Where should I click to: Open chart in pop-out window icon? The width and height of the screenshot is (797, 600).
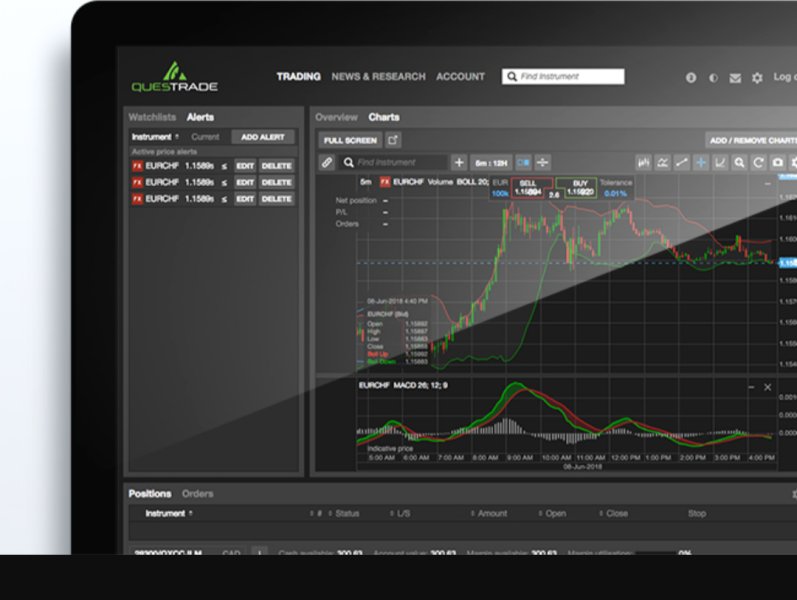tap(393, 140)
